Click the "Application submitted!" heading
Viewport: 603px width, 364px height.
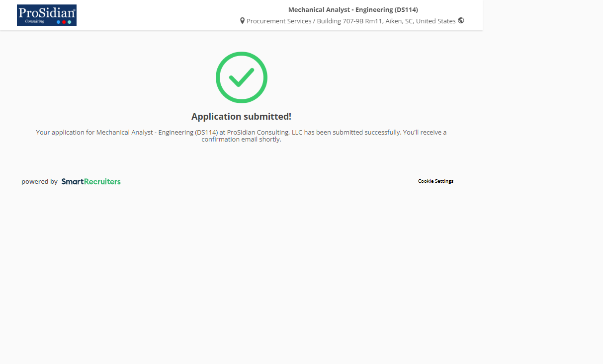[x=241, y=117]
